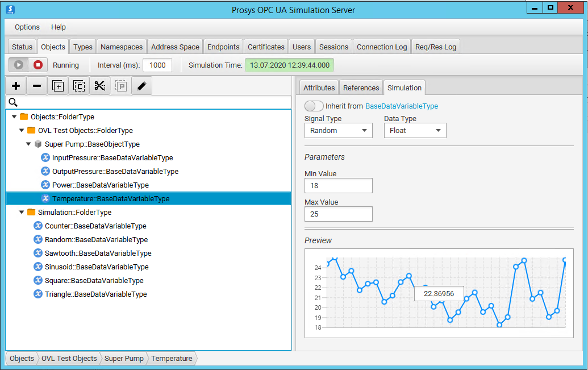The image size is (588, 370).
Task: Switch to the Status tab
Action: coord(22,47)
